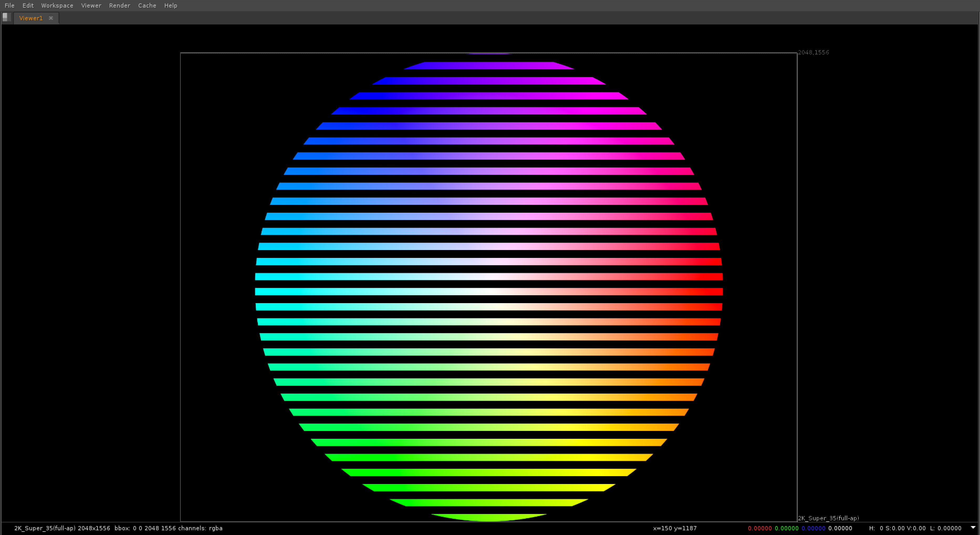Click the white alpha value readout
980x535 pixels.
[840, 528]
